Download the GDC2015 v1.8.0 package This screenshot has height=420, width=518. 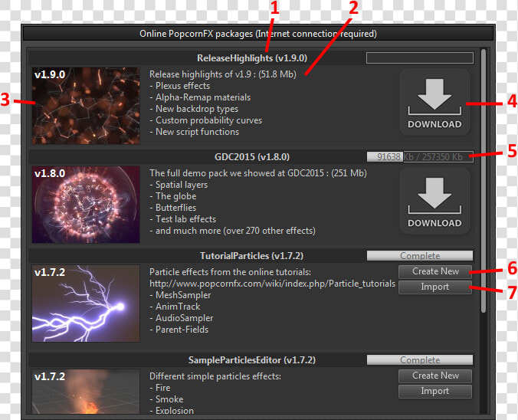point(434,201)
